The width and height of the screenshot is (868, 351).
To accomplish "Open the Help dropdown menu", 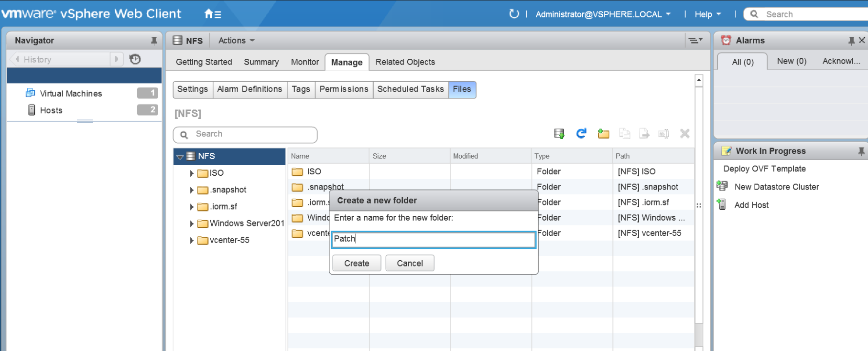I will point(707,14).
